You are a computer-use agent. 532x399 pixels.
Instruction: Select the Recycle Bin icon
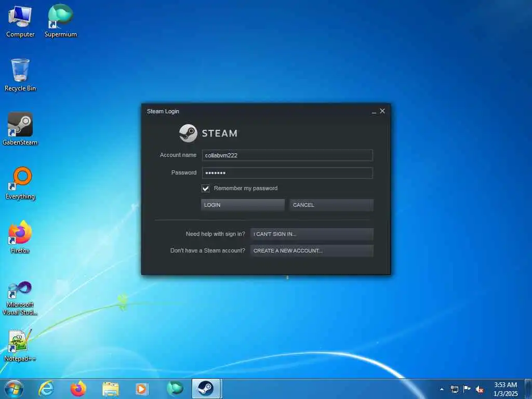pos(20,75)
